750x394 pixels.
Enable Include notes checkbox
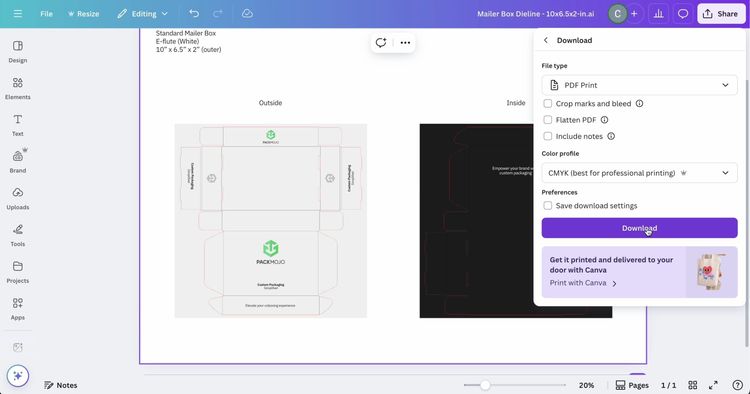click(548, 136)
